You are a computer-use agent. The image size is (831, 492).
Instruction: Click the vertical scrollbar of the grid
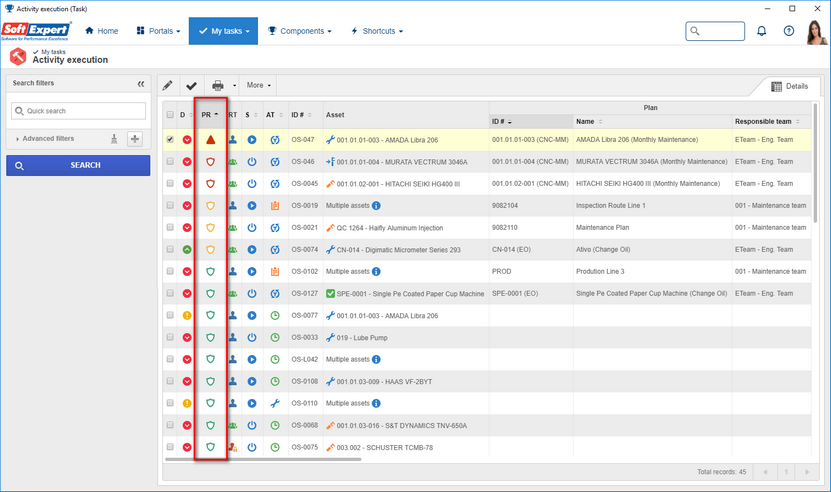coord(815,163)
